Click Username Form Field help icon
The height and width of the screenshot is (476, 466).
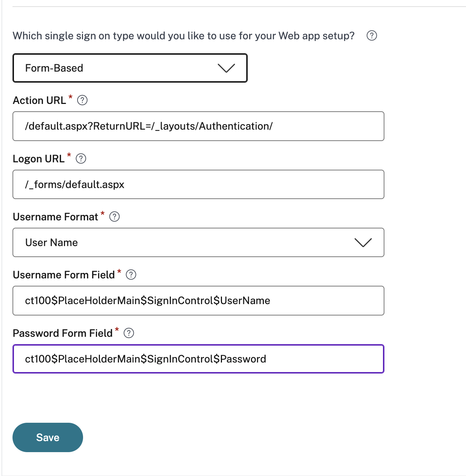pos(131,275)
